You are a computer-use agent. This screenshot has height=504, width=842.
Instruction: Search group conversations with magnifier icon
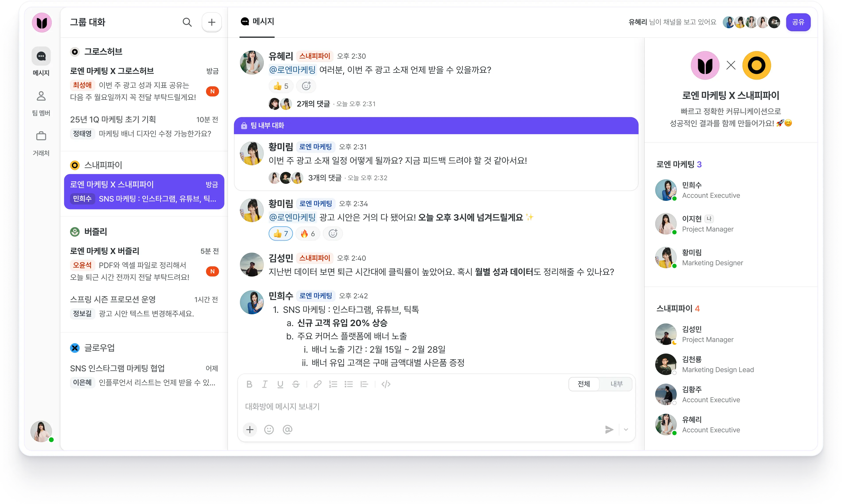pos(187,22)
